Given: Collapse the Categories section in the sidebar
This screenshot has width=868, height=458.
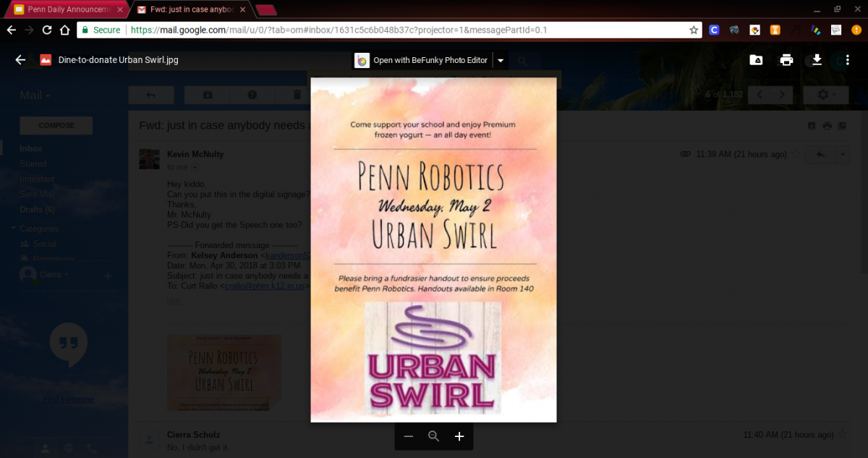Looking at the screenshot, I should coord(14,229).
